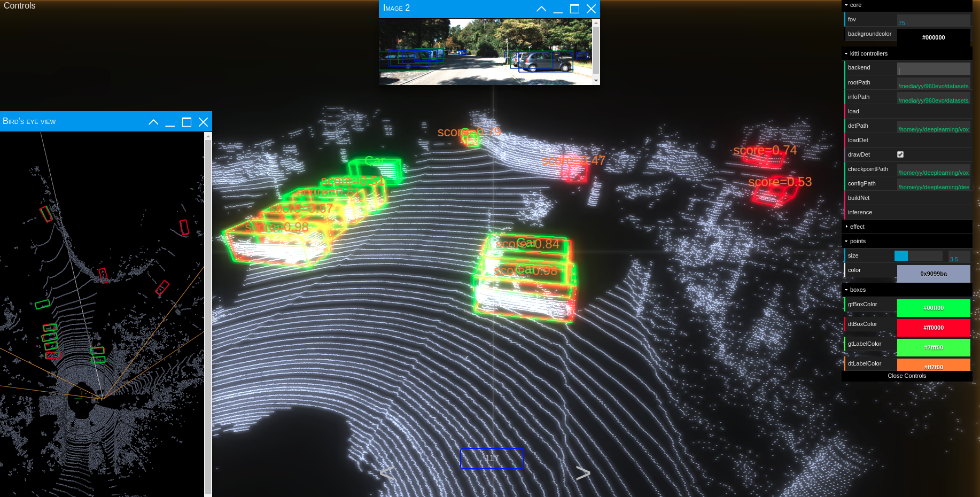This screenshot has width=980, height=497.
Task: Click the fov value field
Action: pos(934,21)
